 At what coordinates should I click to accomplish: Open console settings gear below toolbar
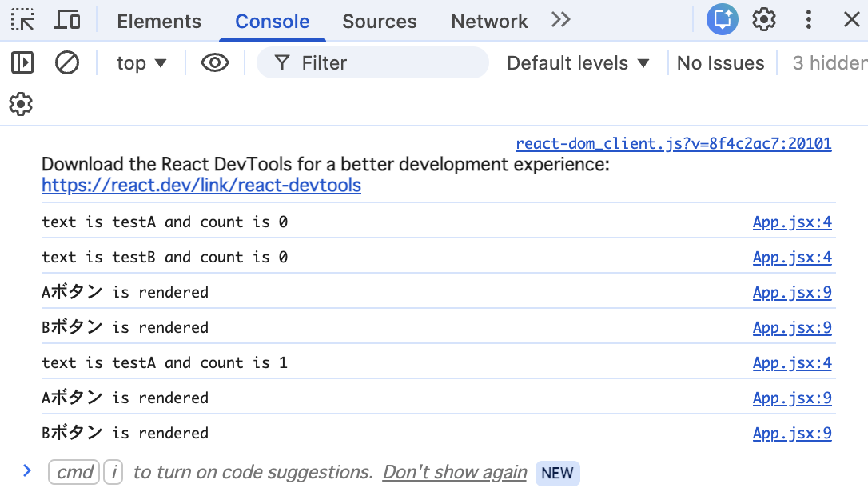tap(21, 104)
